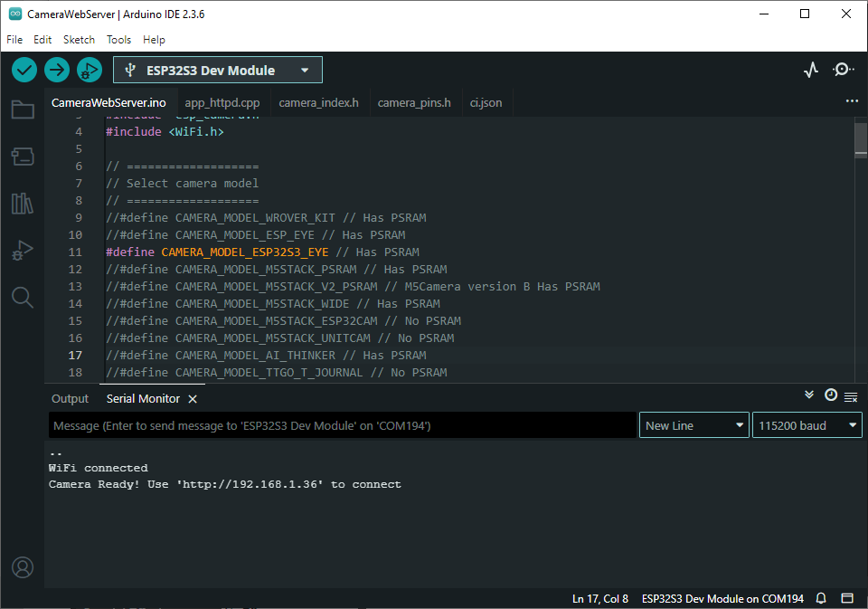Viewport: 868px width, 609px height.
Task: Toggle autoscroll in Serial Monitor
Action: coord(809,395)
